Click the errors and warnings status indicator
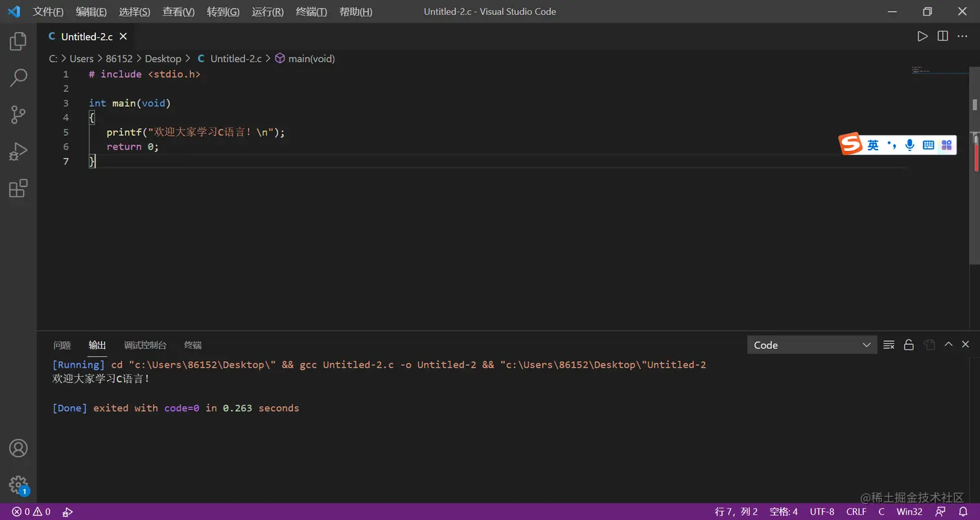This screenshot has height=520, width=980. click(31, 512)
